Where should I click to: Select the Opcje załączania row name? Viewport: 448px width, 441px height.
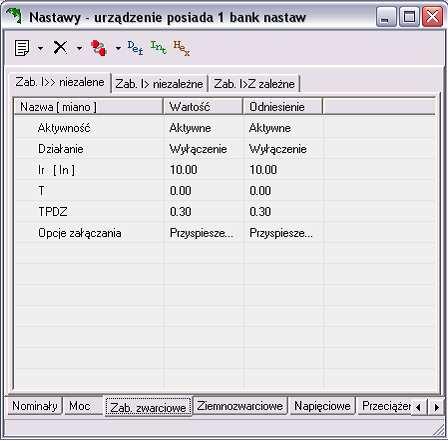point(80,233)
